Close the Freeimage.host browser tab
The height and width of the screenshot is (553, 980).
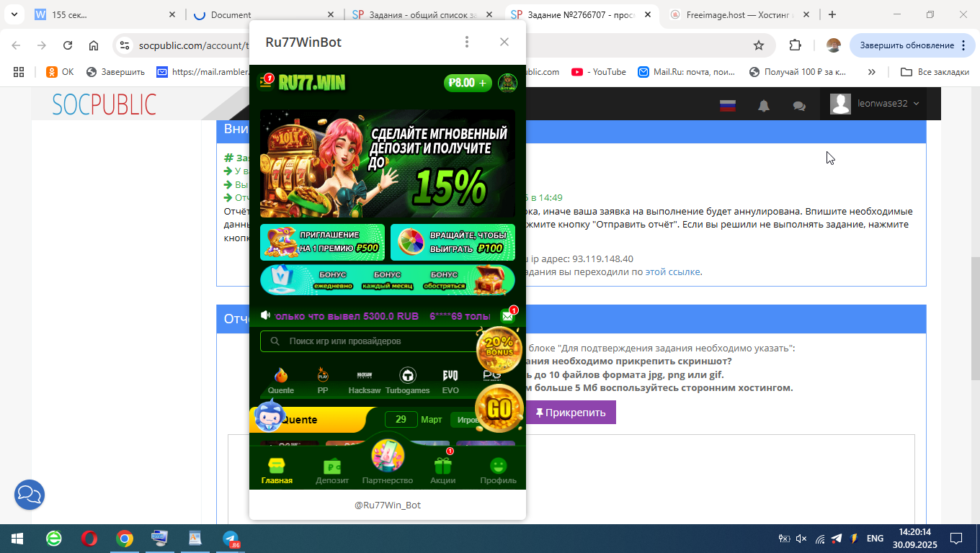pos(806,14)
